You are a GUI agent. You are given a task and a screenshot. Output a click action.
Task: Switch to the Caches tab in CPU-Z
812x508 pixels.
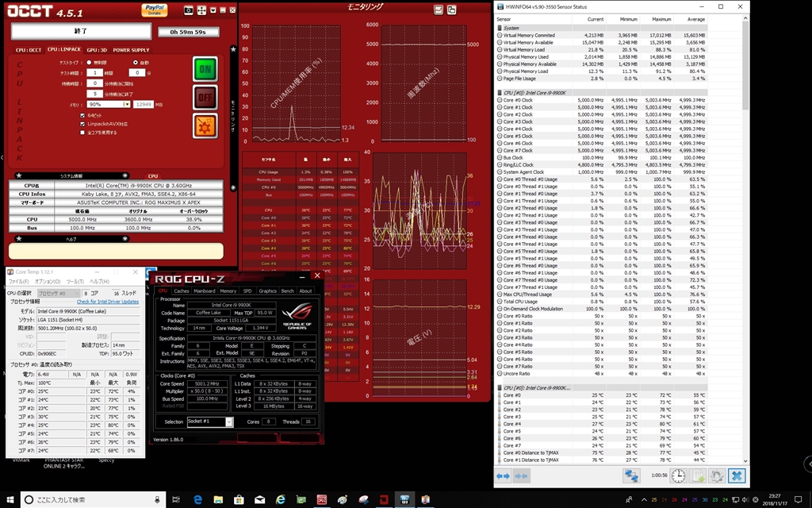(x=182, y=291)
